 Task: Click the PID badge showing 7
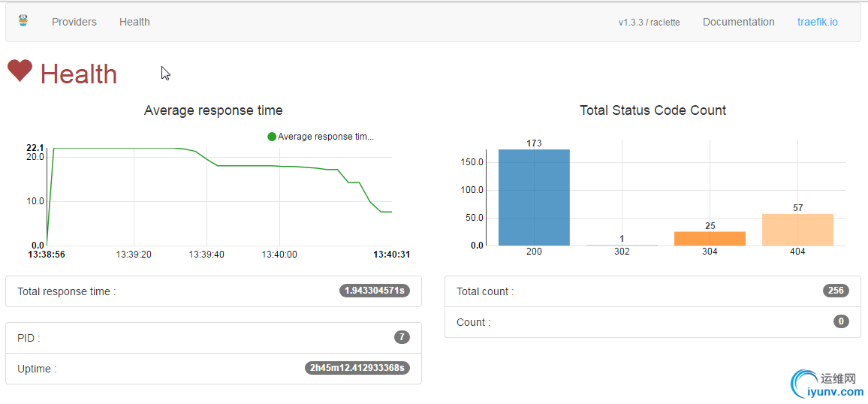tap(402, 337)
